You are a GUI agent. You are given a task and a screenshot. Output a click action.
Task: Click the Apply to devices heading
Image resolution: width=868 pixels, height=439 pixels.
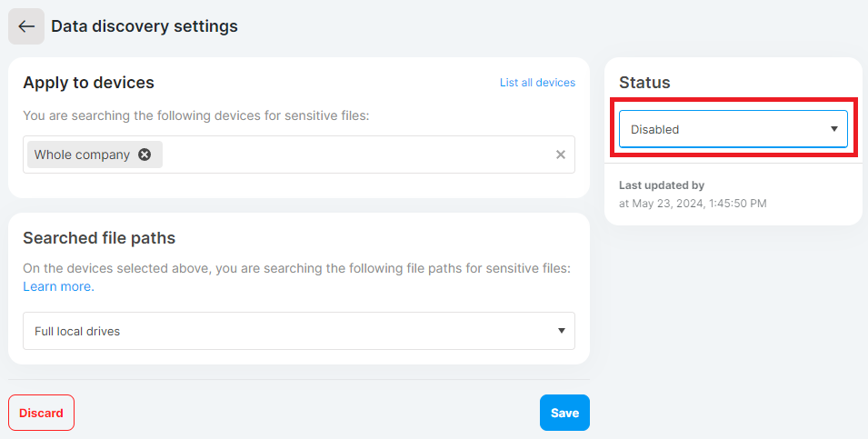(88, 83)
